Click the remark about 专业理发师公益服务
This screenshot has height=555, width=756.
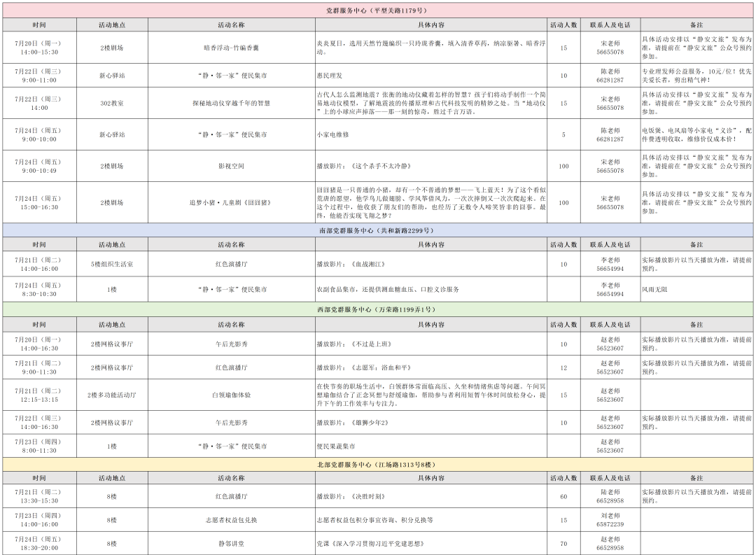pos(696,76)
